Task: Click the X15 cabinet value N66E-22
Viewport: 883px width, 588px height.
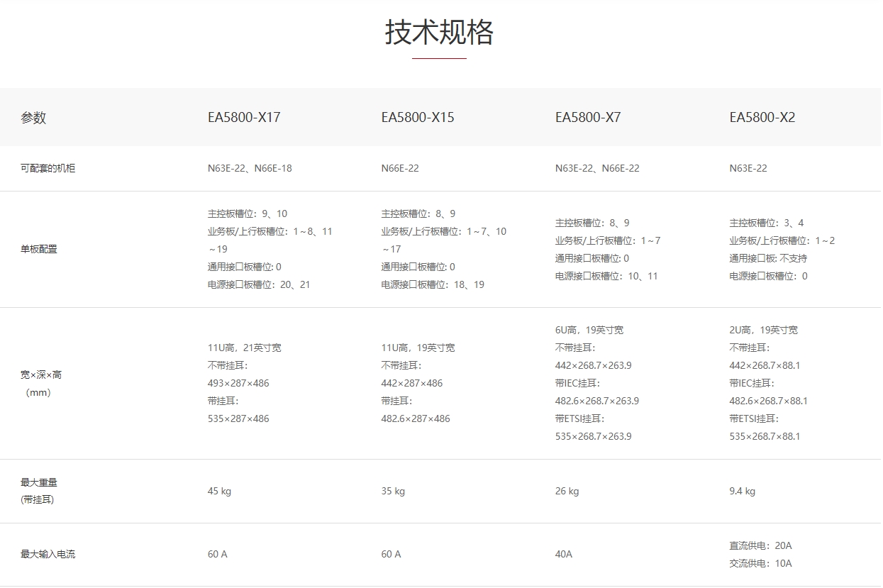Action: [400, 169]
